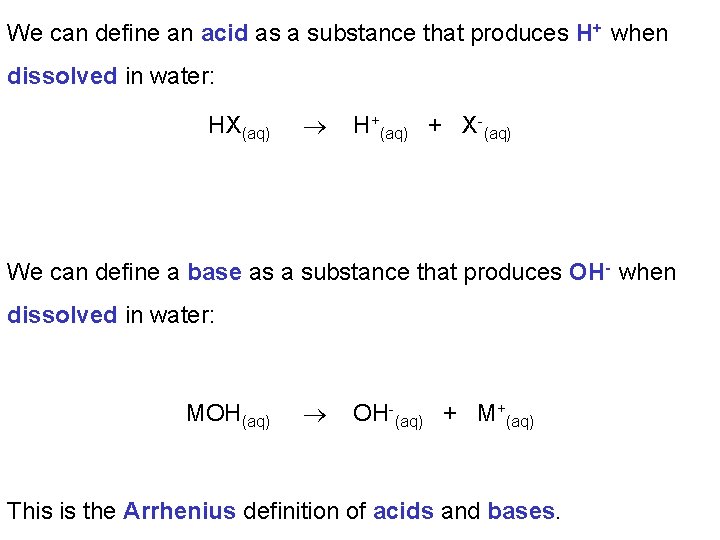Click 'MOH(aq)' in the base equation

click(x=228, y=416)
